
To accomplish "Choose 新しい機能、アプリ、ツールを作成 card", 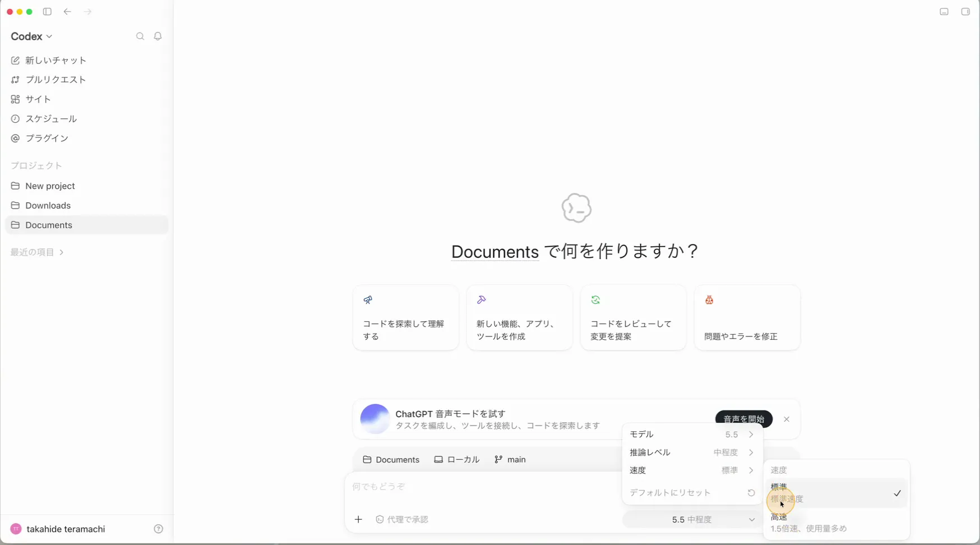I will (520, 318).
